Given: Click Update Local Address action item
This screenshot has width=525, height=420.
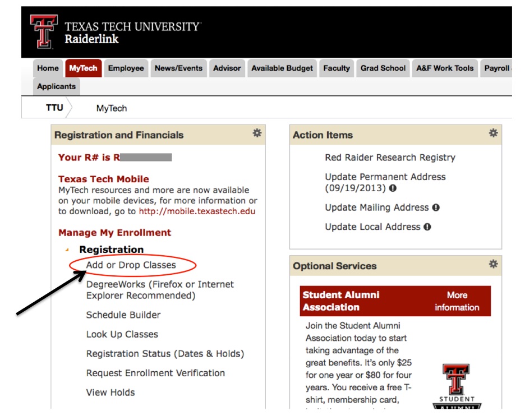Looking at the screenshot, I should pos(372,227).
